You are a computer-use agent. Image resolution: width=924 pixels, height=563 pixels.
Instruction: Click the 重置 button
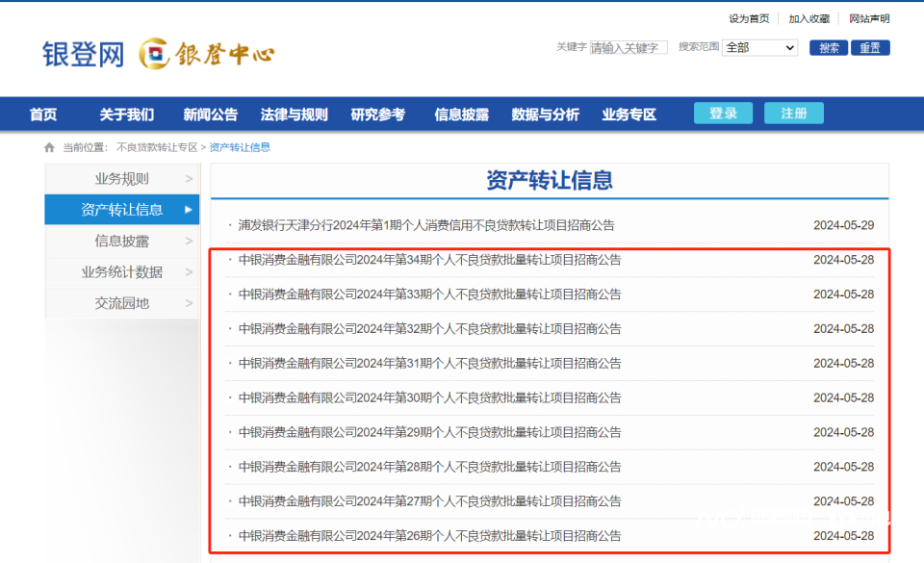(x=870, y=48)
